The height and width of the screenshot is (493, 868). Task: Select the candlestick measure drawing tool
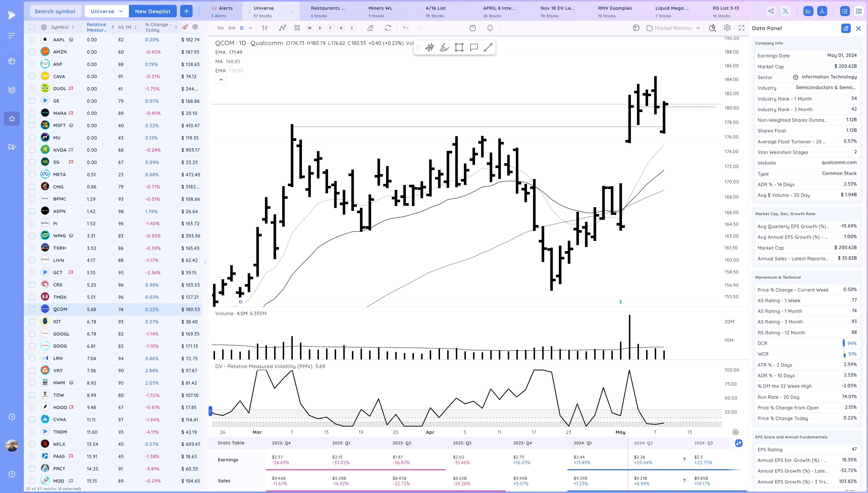coord(430,47)
